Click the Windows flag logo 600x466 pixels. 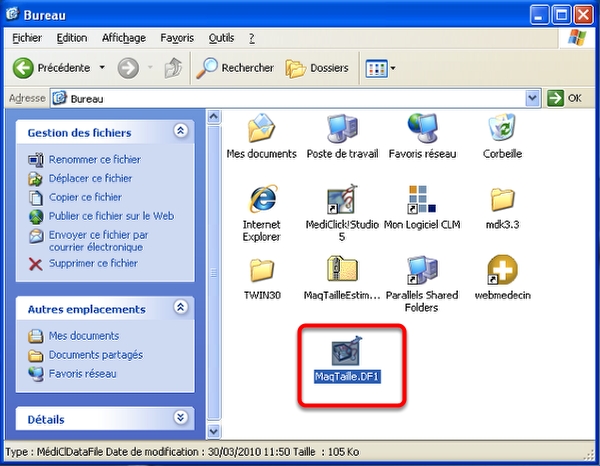[577, 38]
